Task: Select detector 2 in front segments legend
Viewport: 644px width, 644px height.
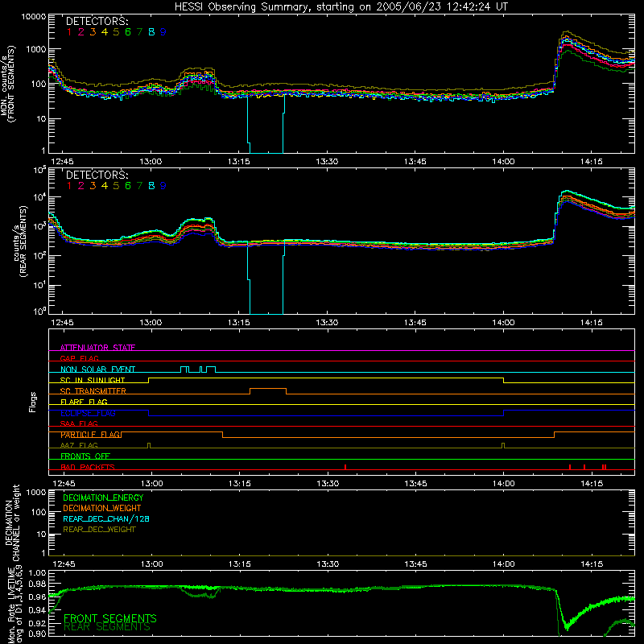Action: tap(81, 32)
